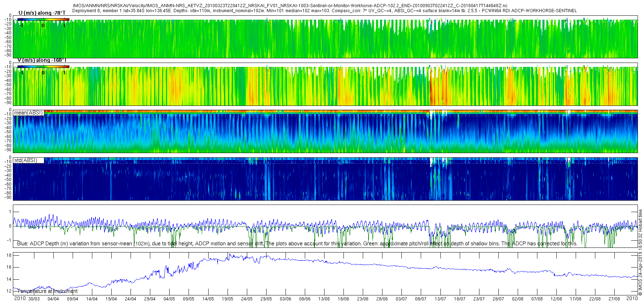The image size is (644, 304).
Task: Select the 03/06 date tick on time axis
Action: point(286,299)
